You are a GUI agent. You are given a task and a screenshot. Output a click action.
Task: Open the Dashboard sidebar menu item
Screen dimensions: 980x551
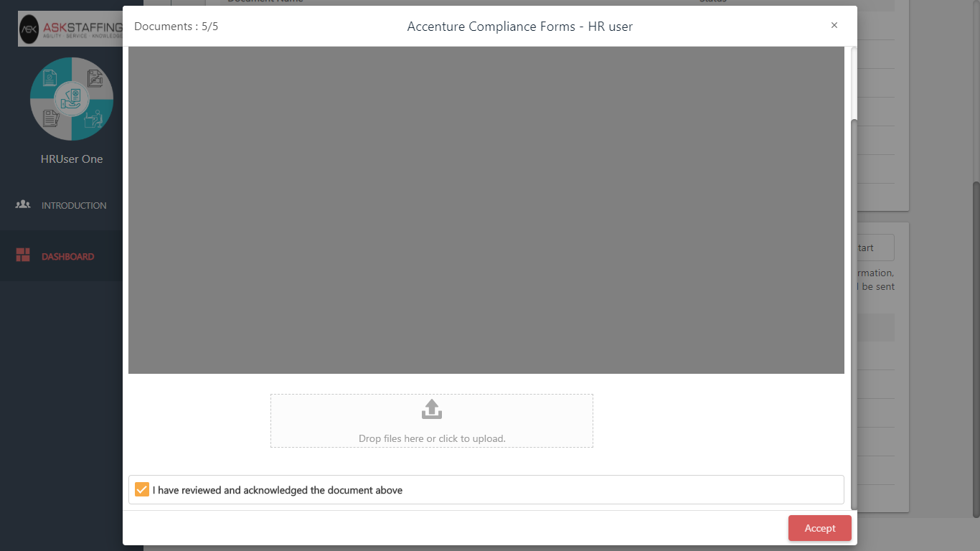tap(72, 256)
